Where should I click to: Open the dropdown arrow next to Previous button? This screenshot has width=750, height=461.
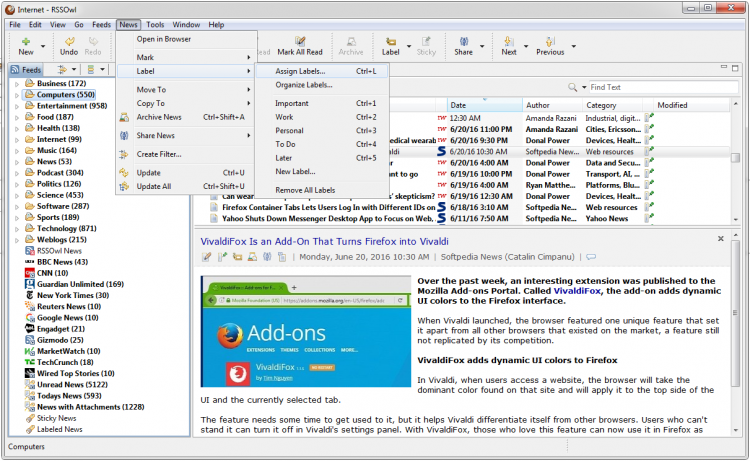pyautogui.click(x=574, y=46)
